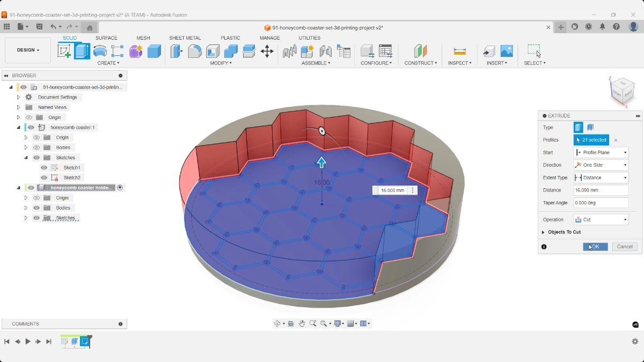Click the Move/Copy tool icon
Viewport: 644px width, 362px height.
[267, 51]
